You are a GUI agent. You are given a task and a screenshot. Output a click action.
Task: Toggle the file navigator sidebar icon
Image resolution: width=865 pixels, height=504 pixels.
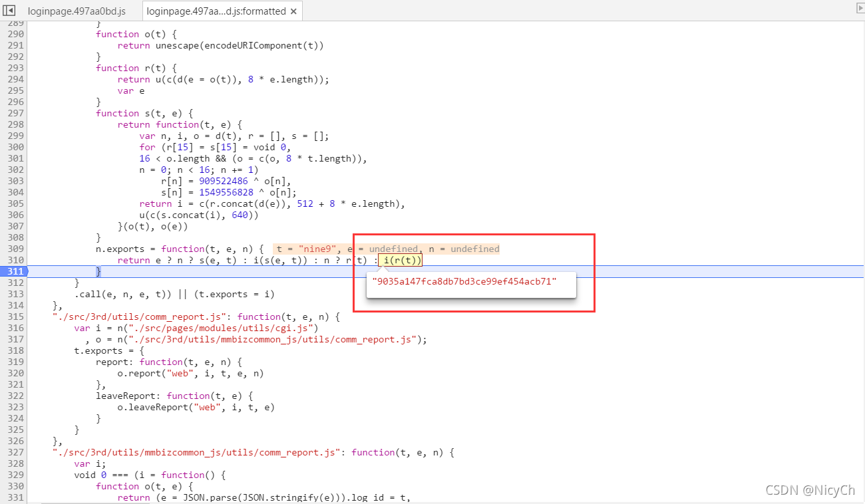[9, 10]
